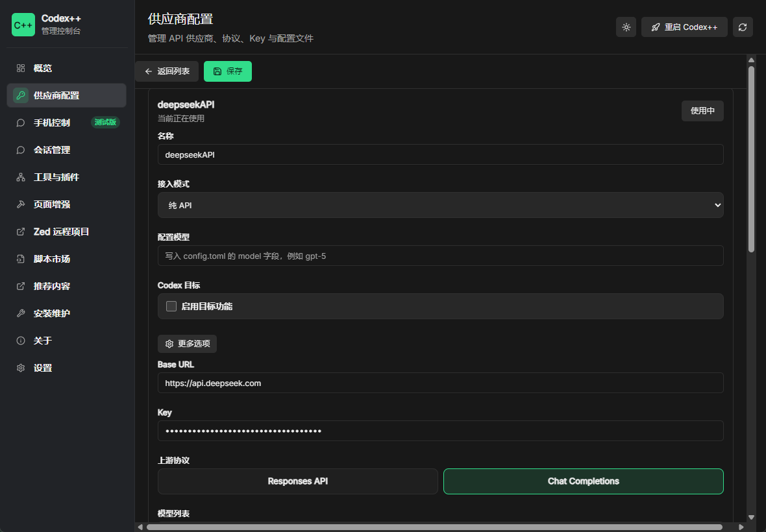766x532 pixels.
Task: Open 页面增强 sidebar entry
Action: pos(66,204)
